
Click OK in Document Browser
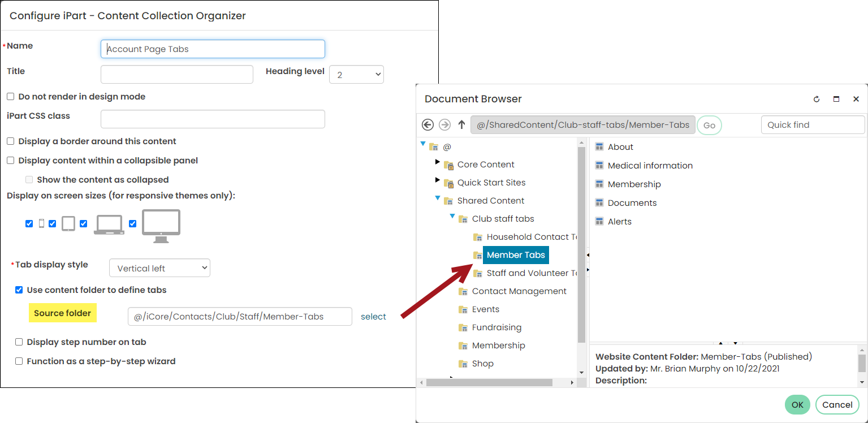(x=797, y=405)
